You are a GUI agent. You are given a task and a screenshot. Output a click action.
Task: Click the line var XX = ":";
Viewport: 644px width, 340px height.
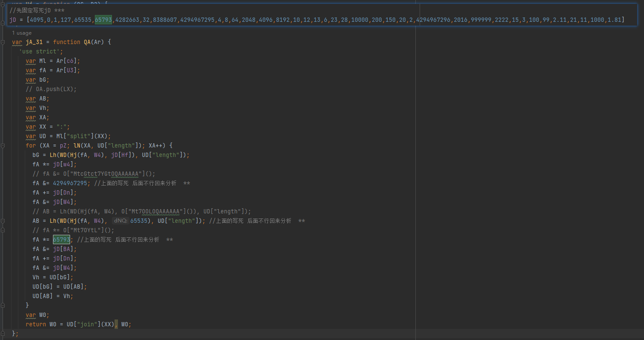click(x=48, y=127)
